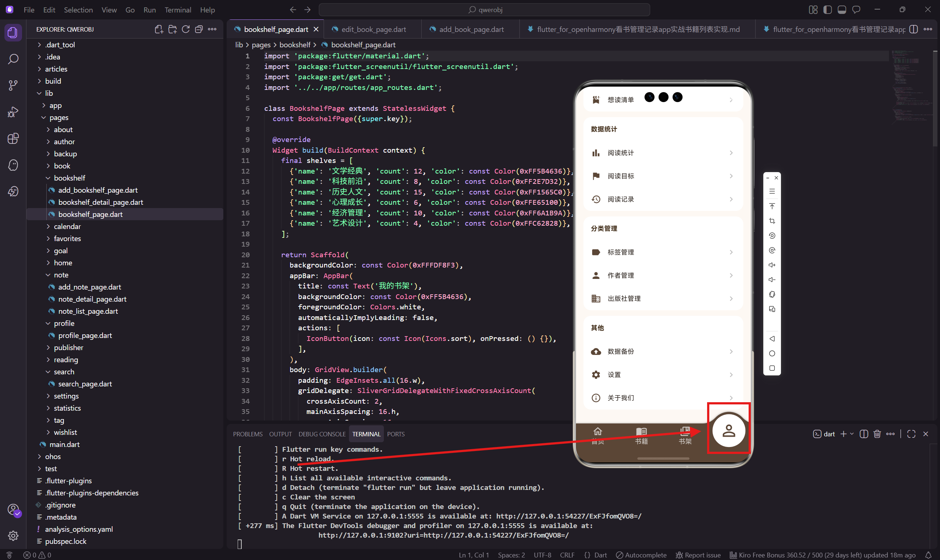Open DEBUG CONSOLE panel tab
This screenshot has width=940, height=560.
(322, 434)
